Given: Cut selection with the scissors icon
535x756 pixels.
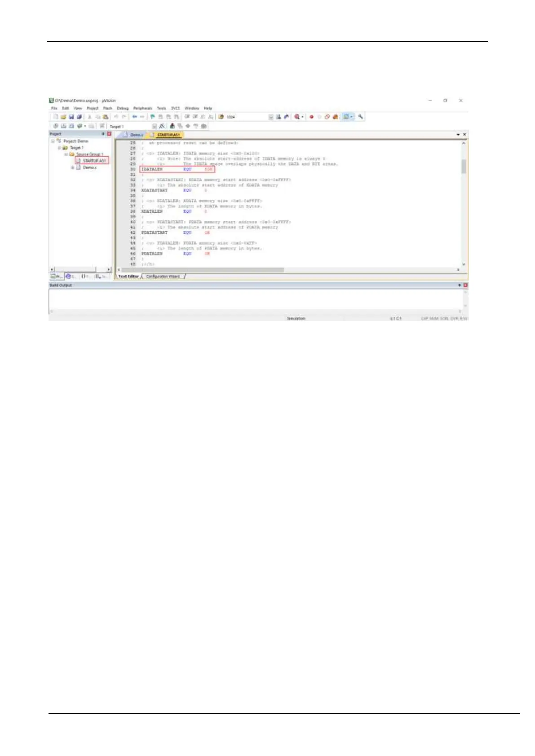Looking at the screenshot, I should pos(90,117).
